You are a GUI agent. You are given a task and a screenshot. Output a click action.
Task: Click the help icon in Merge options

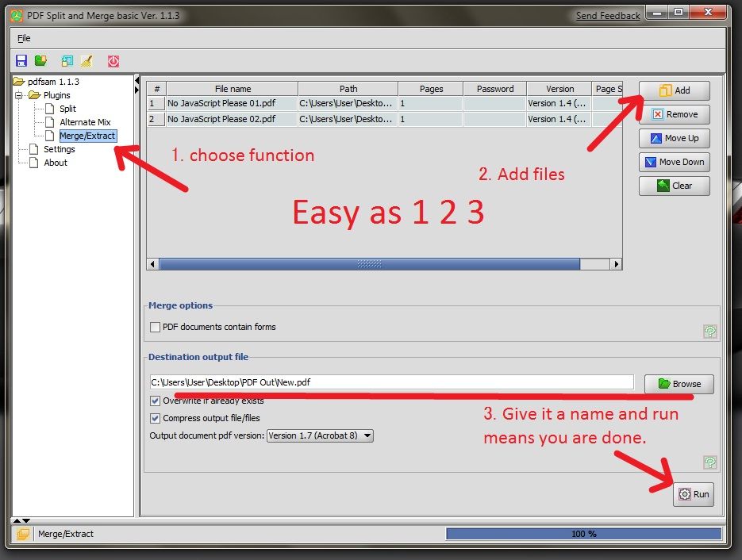(710, 332)
